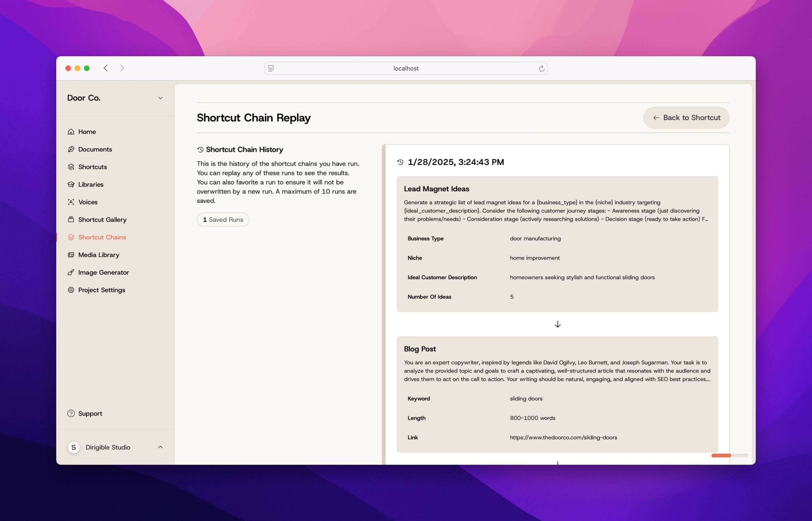Click the Keyword value 'sliding doors'

click(x=526, y=399)
